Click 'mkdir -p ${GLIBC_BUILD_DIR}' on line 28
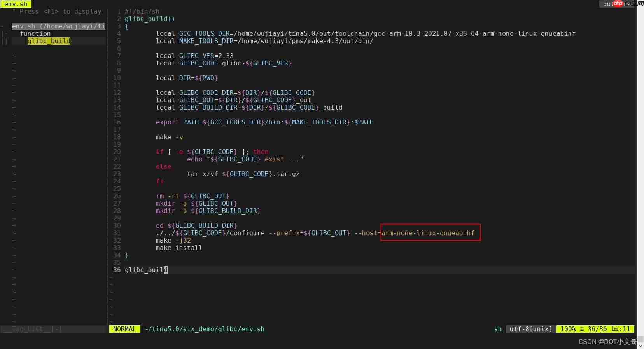 (x=208, y=211)
